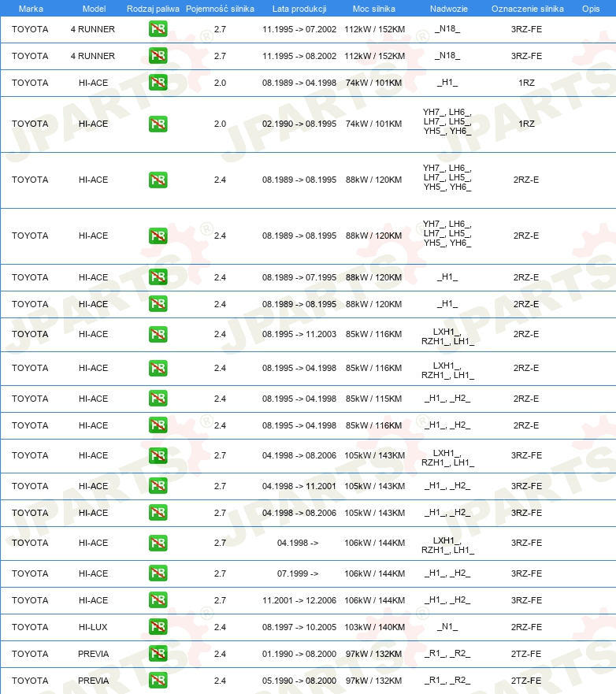616x694 pixels.
Task: Select the 08.1989 -> 07.1995 date cell
Action: (299, 277)
